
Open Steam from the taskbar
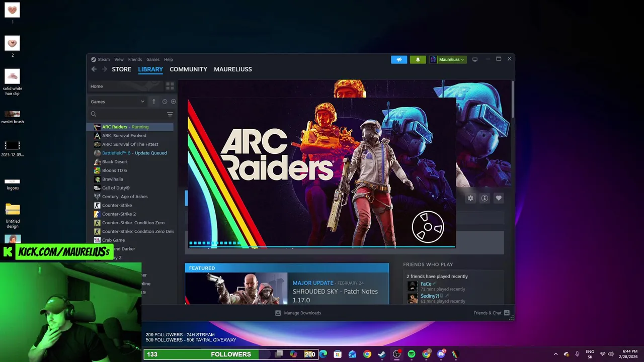tap(382, 354)
